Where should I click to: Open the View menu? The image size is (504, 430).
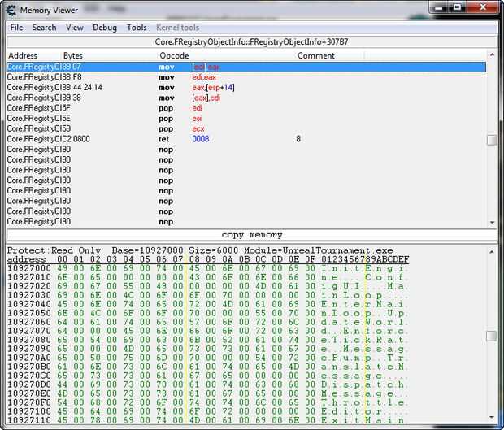(x=75, y=28)
